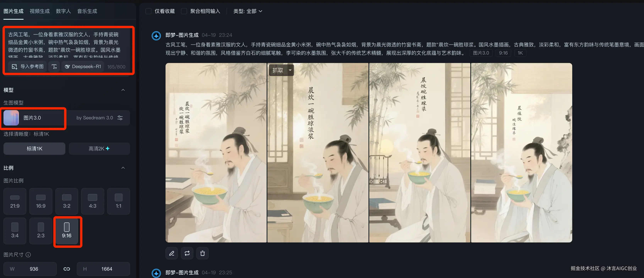Collapse the 比例 section

pyautogui.click(x=123, y=168)
